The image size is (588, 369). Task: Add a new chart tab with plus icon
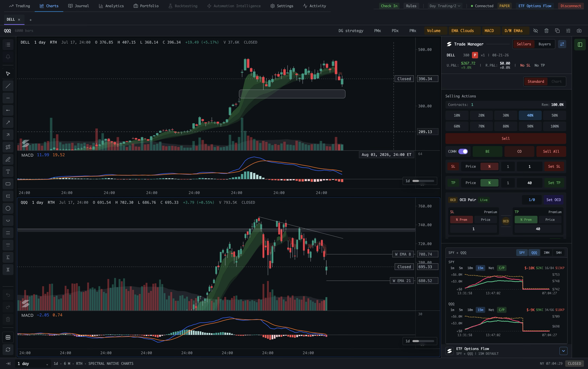pos(30,20)
